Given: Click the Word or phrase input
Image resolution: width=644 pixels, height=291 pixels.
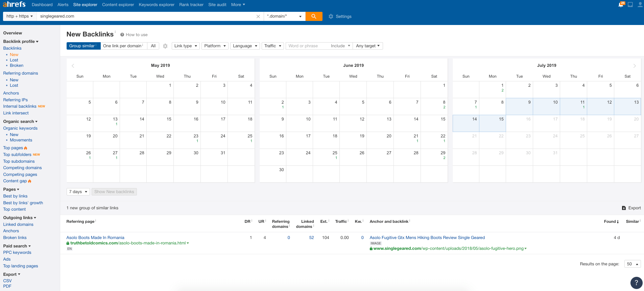Looking at the screenshot, I should click(307, 46).
